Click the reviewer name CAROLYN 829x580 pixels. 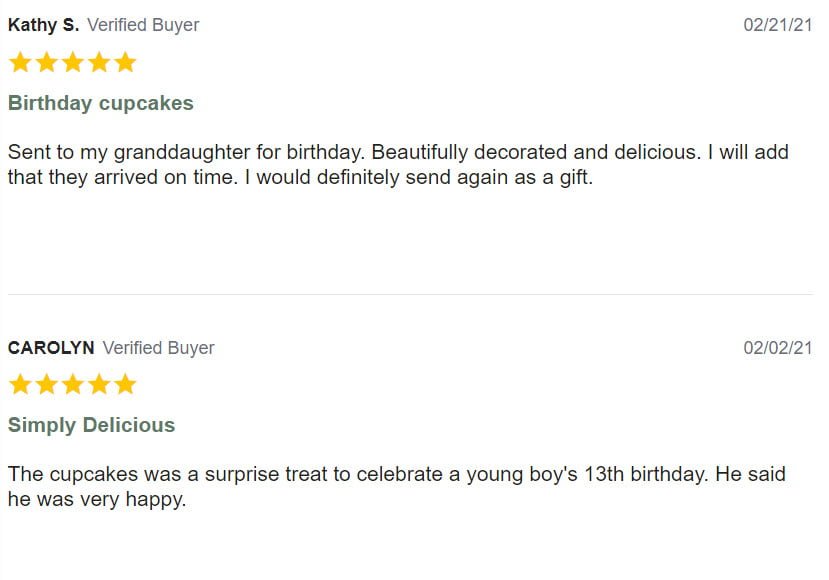[51, 348]
